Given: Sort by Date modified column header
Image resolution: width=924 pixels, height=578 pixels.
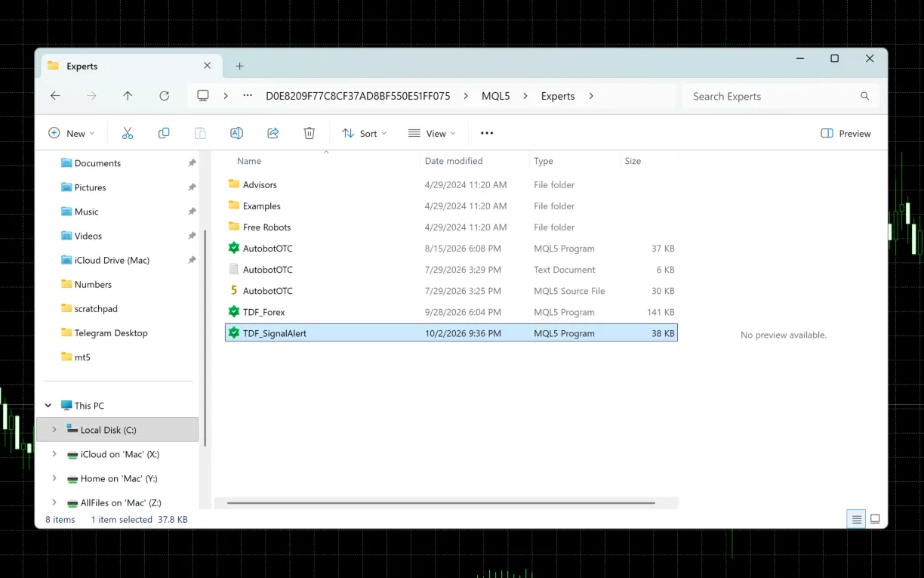Looking at the screenshot, I should [454, 161].
